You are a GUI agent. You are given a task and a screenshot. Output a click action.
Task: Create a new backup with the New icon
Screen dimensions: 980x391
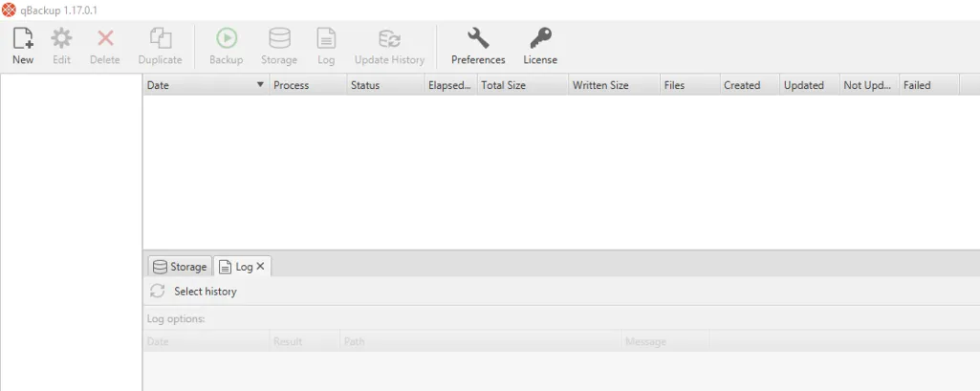click(23, 39)
